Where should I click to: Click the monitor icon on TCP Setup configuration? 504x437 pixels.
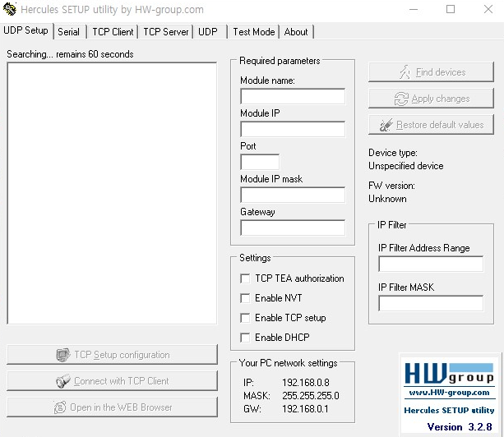[63, 355]
